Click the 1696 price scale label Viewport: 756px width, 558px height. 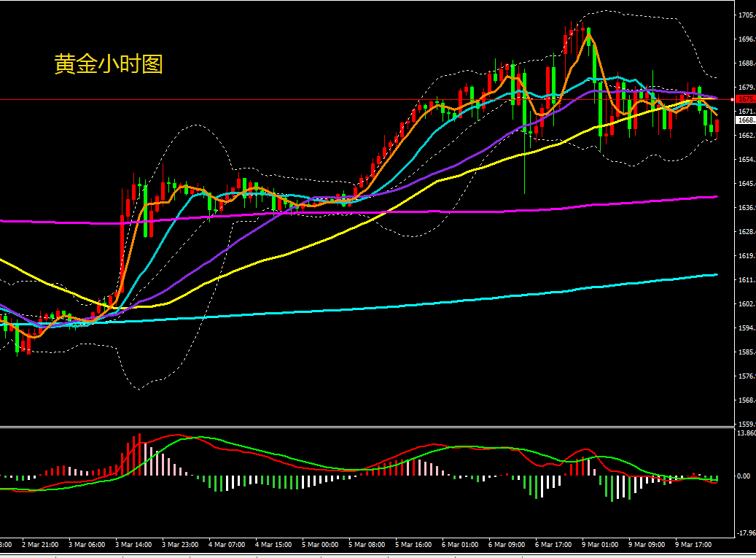coord(747,39)
